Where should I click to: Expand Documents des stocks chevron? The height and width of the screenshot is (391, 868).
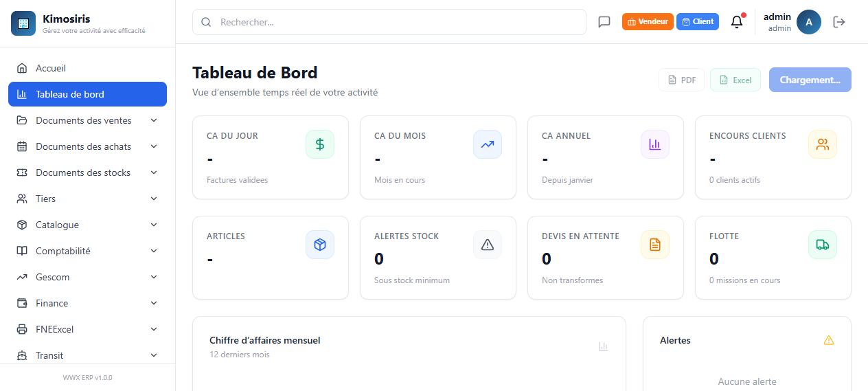(154, 172)
